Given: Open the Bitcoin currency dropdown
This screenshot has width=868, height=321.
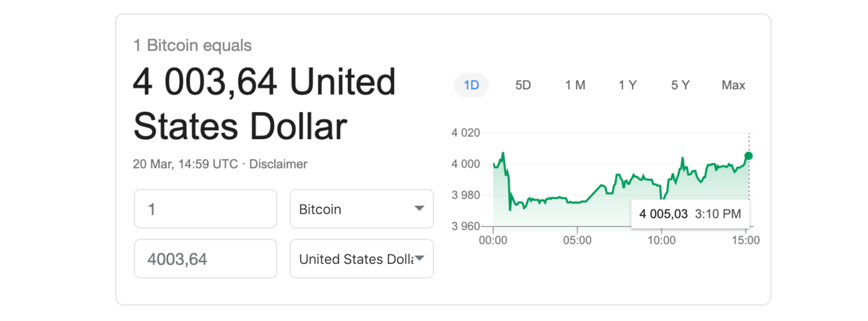Looking at the screenshot, I should pos(361,209).
